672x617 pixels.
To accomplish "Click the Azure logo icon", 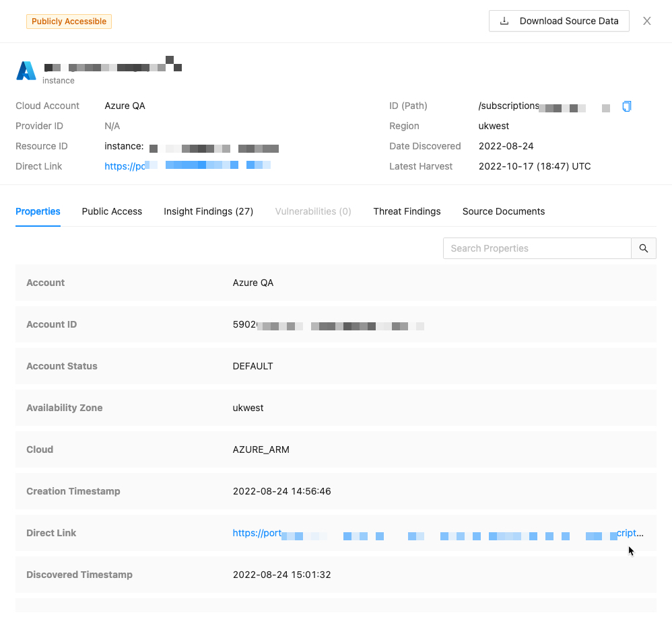I will tap(26, 71).
